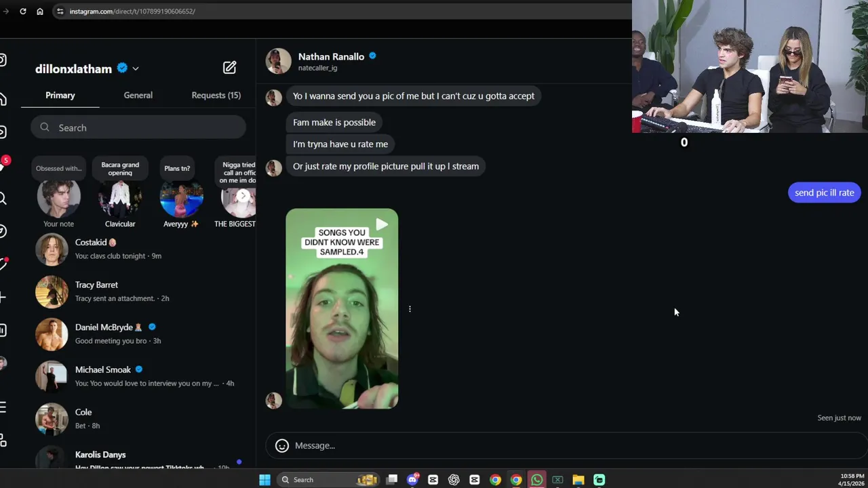868x488 pixels.
Task: Open the Costakid conversation
Action: [138, 249]
